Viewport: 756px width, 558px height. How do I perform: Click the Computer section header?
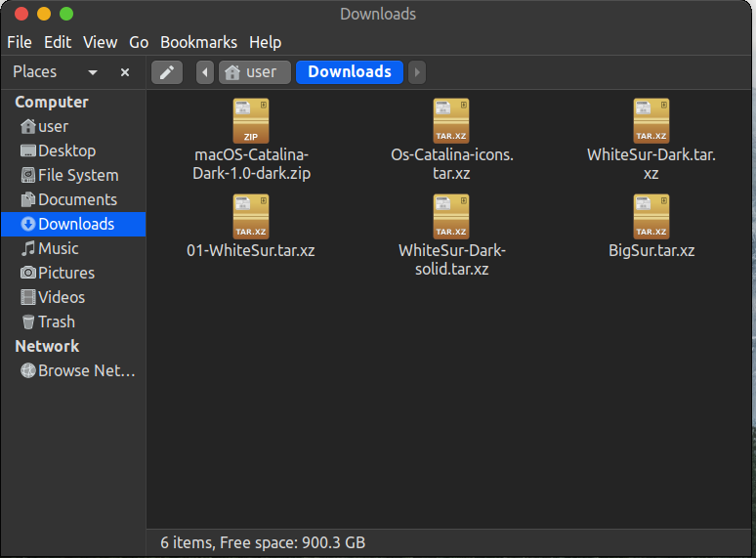pyautogui.click(x=52, y=103)
